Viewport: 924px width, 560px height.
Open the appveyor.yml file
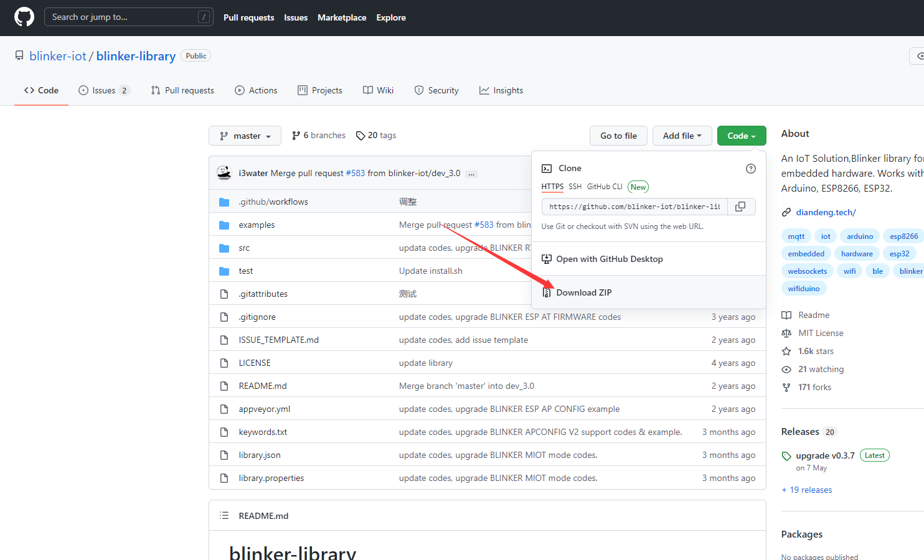pos(264,409)
